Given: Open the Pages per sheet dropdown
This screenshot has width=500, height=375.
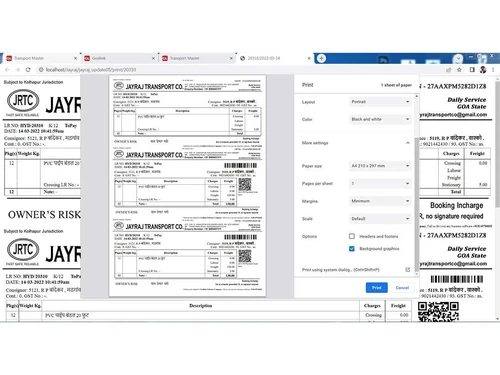Looking at the screenshot, I should click(x=380, y=183).
